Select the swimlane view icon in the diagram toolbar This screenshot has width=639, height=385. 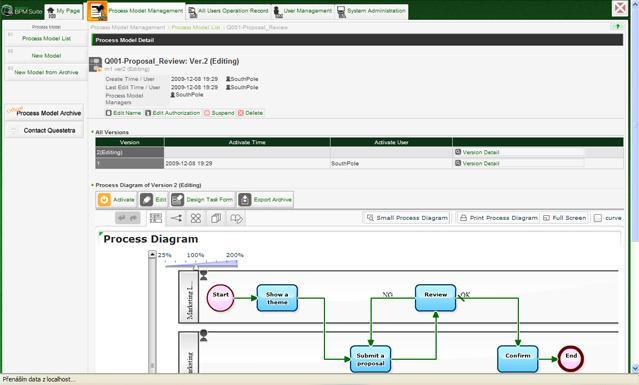pos(156,218)
